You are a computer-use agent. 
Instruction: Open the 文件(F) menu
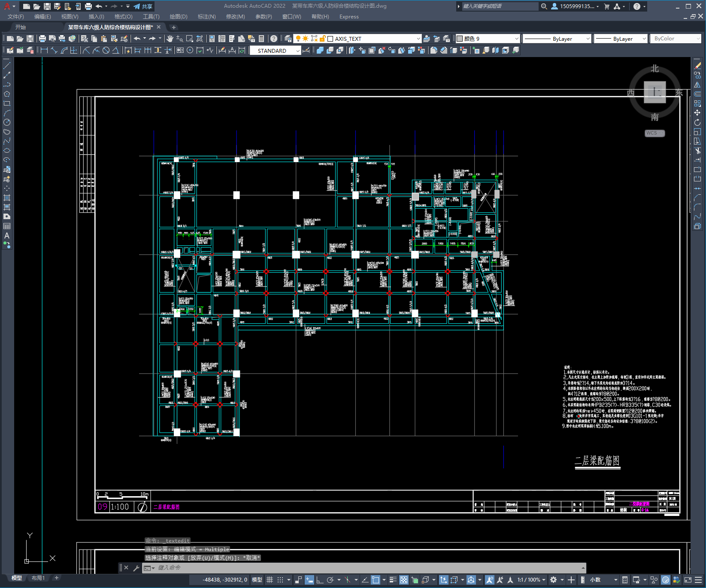tap(16, 17)
